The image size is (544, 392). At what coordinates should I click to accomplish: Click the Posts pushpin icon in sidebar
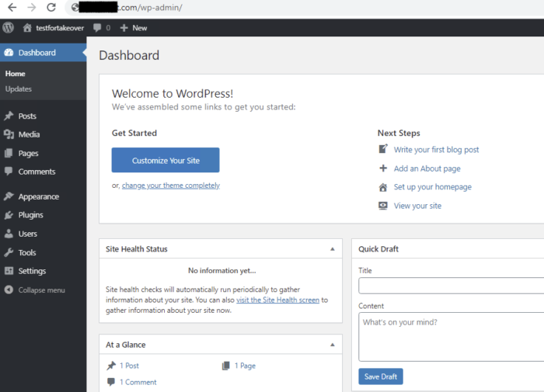click(x=9, y=116)
